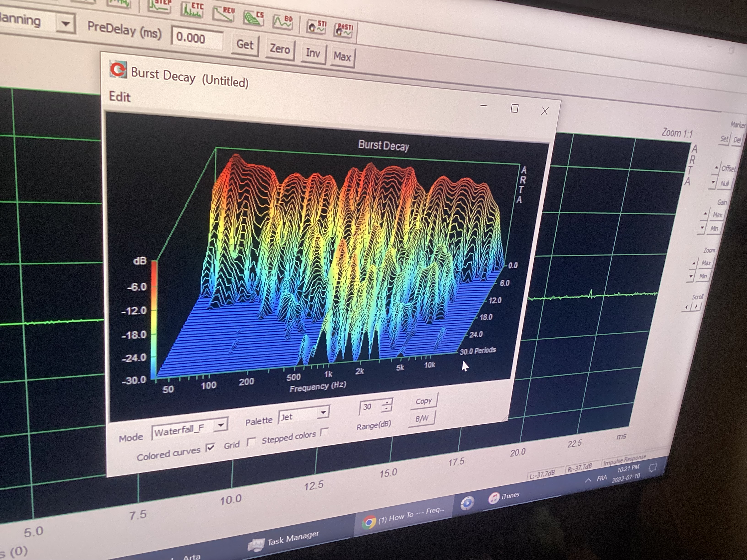Open the Mode Waterfall_F dropdown

tap(221, 425)
